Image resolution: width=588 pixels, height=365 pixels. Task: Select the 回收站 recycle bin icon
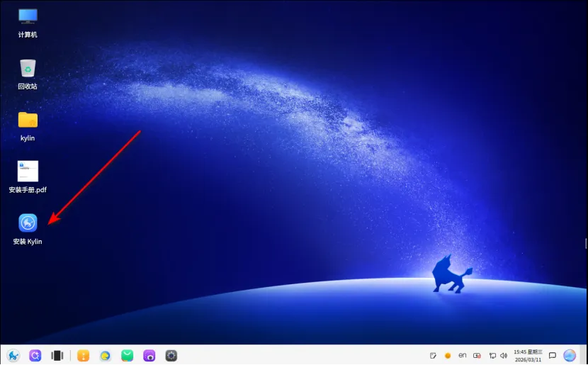coord(28,69)
